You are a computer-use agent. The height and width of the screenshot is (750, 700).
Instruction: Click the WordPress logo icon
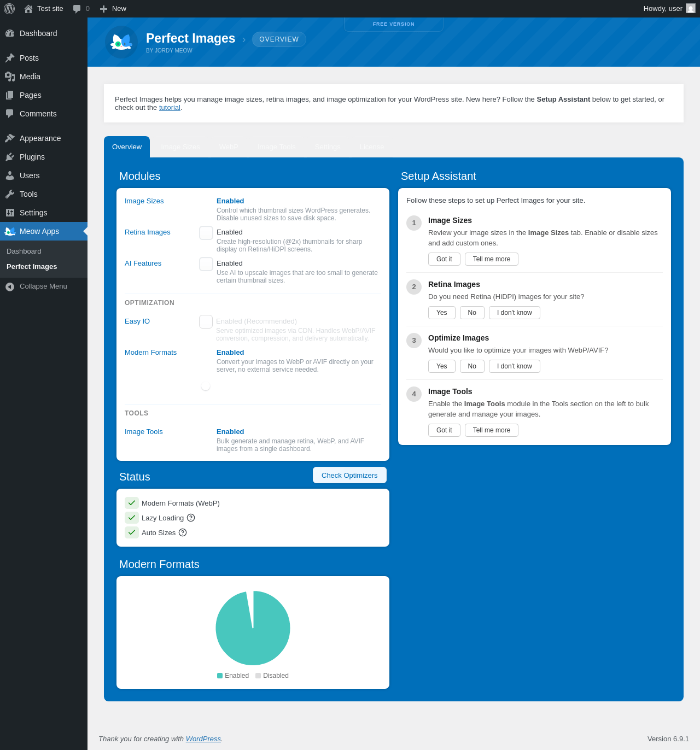9,9
